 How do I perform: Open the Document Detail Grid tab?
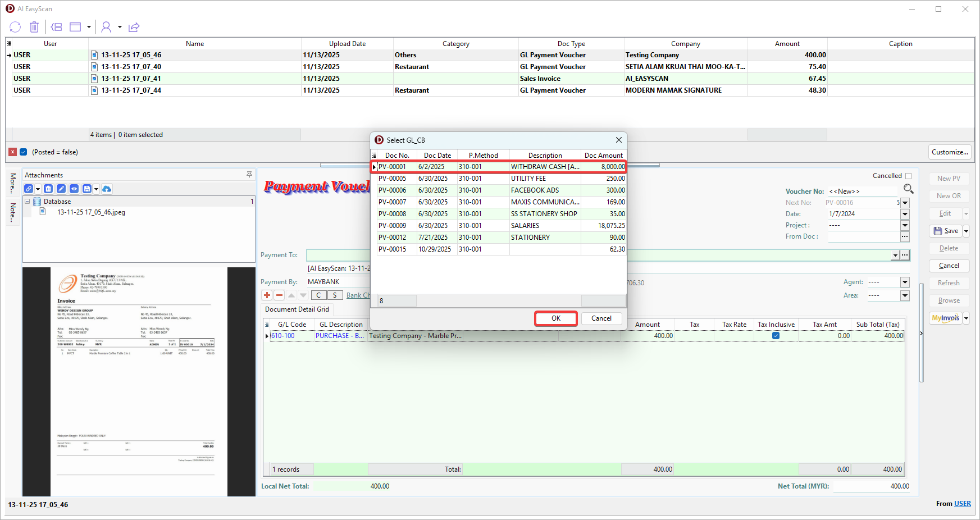297,309
